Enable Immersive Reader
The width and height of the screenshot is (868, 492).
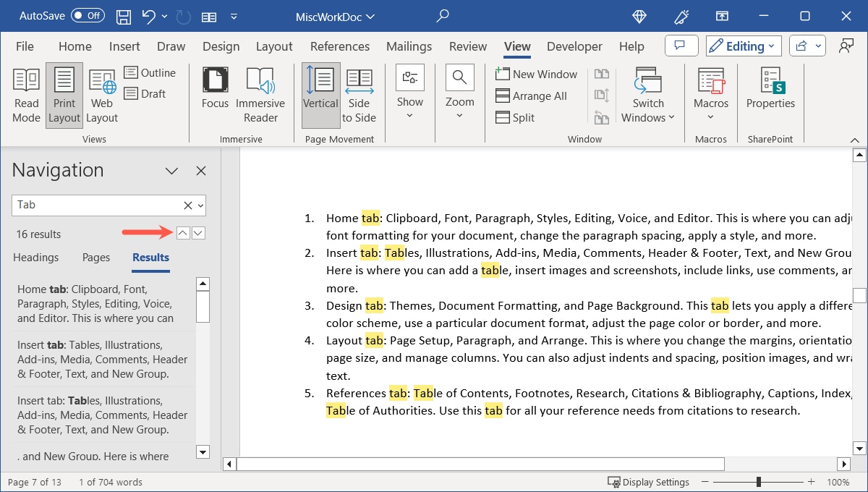(260, 95)
